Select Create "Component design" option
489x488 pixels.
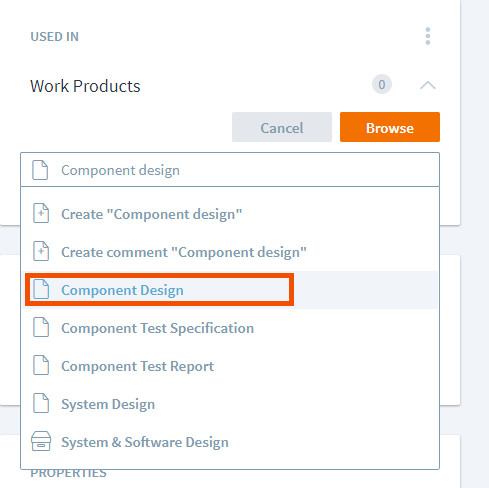231,214
